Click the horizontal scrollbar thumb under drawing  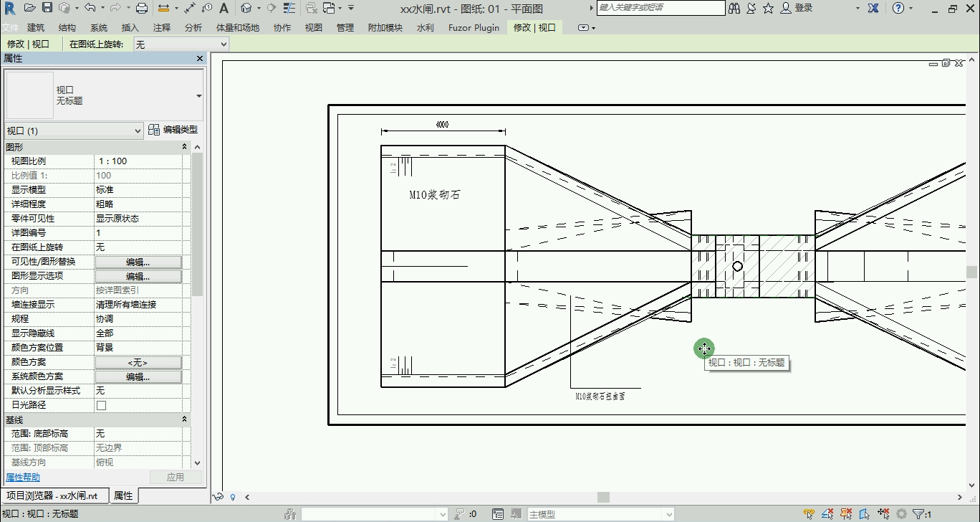(604, 497)
